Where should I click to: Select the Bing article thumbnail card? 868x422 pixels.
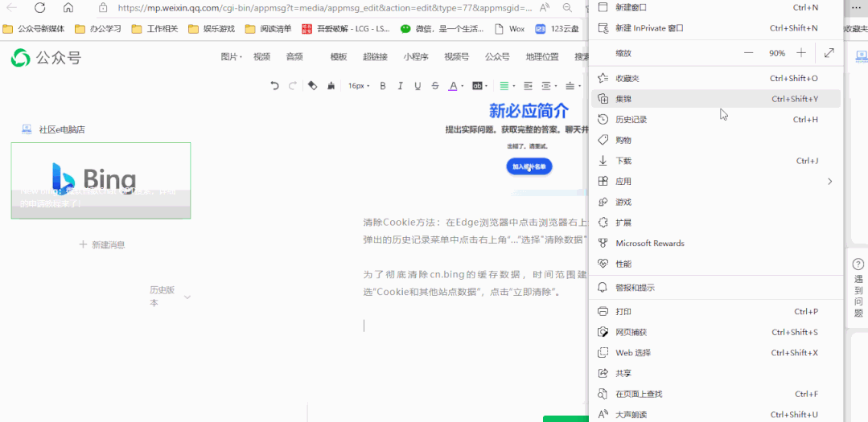pos(101,180)
